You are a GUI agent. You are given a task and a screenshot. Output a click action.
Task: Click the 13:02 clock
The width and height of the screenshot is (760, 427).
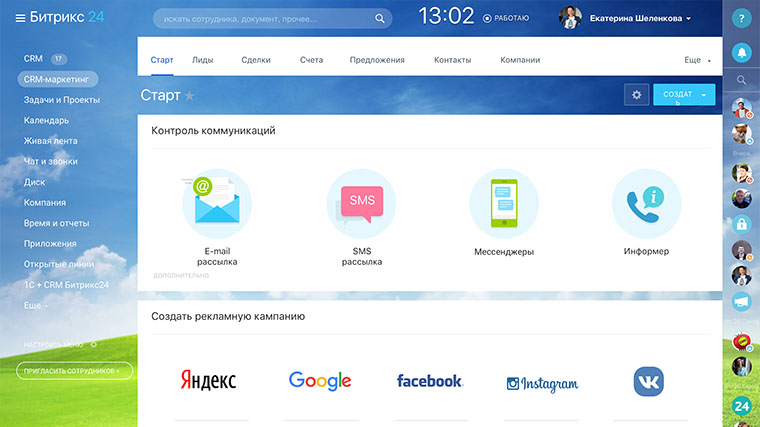[x=446, y=16]
